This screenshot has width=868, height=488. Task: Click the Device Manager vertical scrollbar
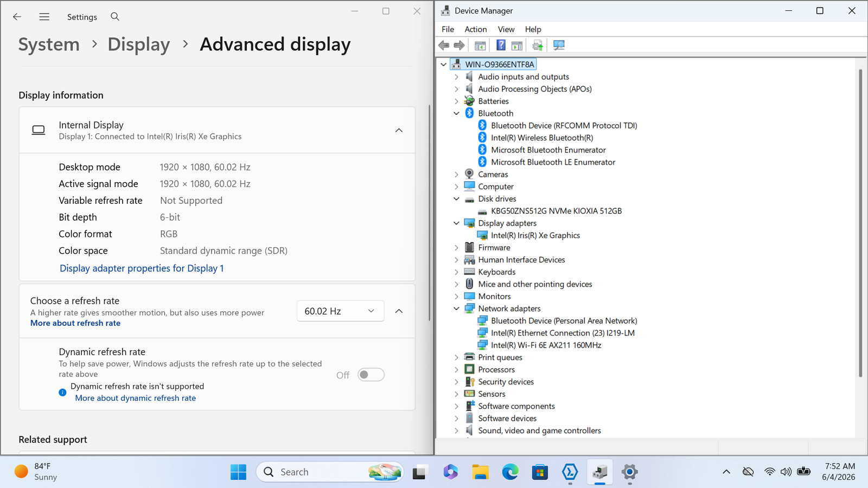point(860,222)
